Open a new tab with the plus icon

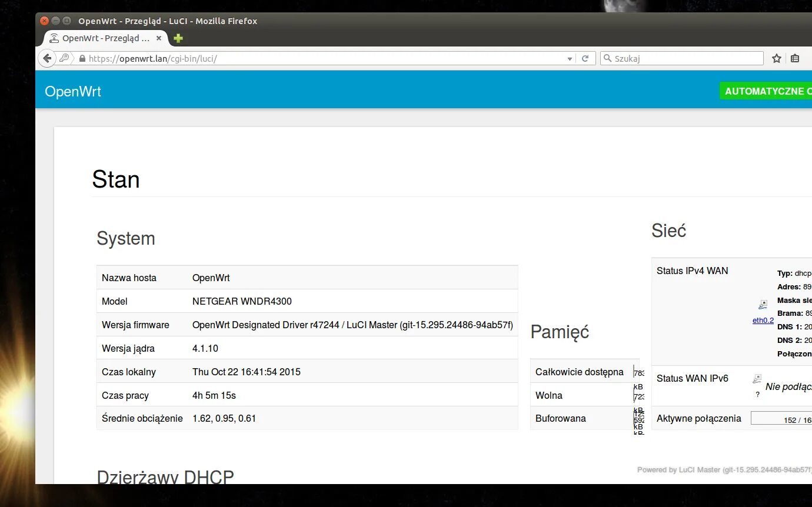coord(178,38)
